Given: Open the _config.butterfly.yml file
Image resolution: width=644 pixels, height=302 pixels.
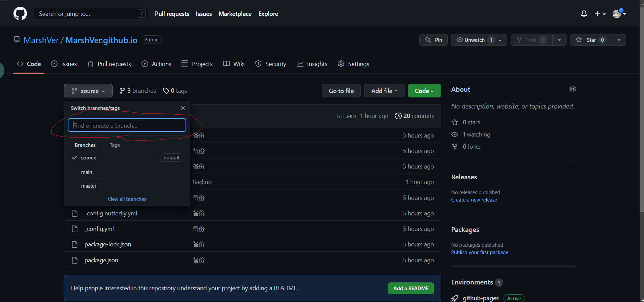Looking at the screenshot, I should 111,213.
